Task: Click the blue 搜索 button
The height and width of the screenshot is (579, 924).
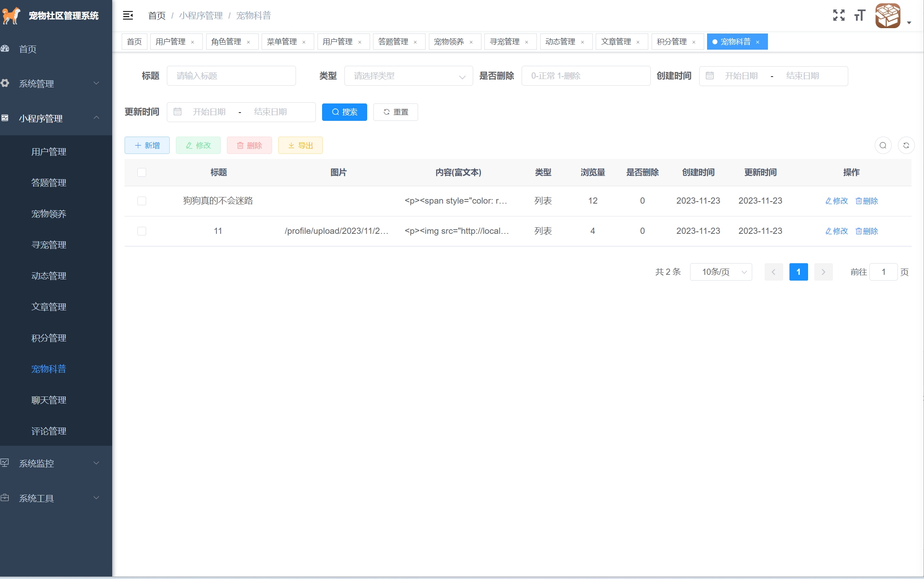Action: click(344, 112)
